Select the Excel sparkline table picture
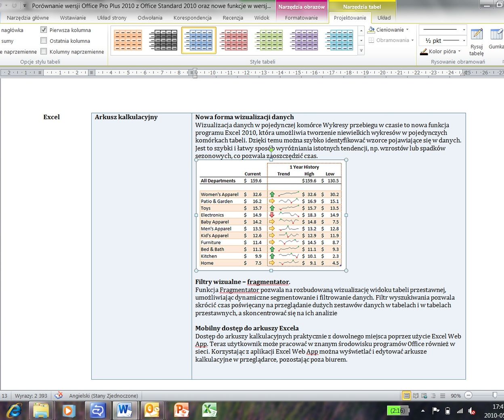 point(271,215)
